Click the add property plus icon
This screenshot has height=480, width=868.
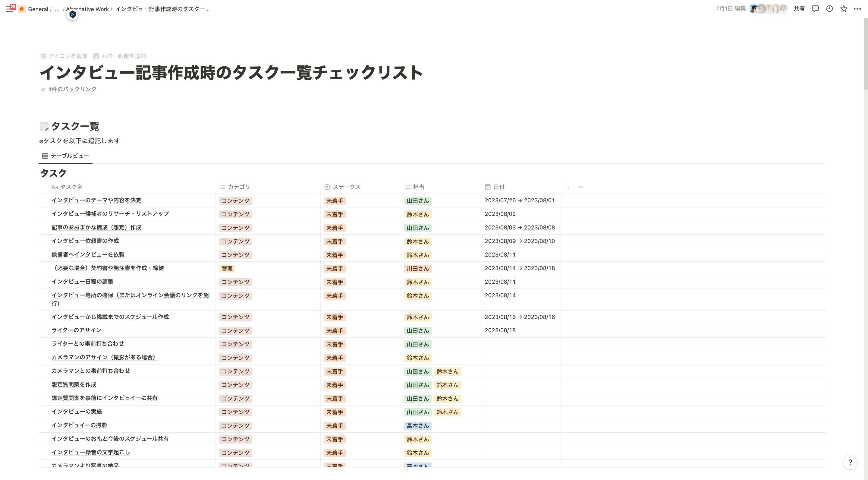tap(568, 187)
